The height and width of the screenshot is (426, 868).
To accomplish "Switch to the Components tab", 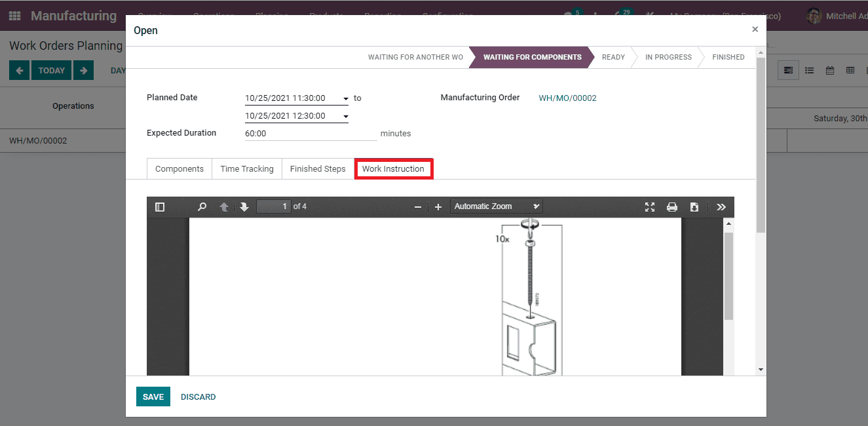I will coord(179,168).
